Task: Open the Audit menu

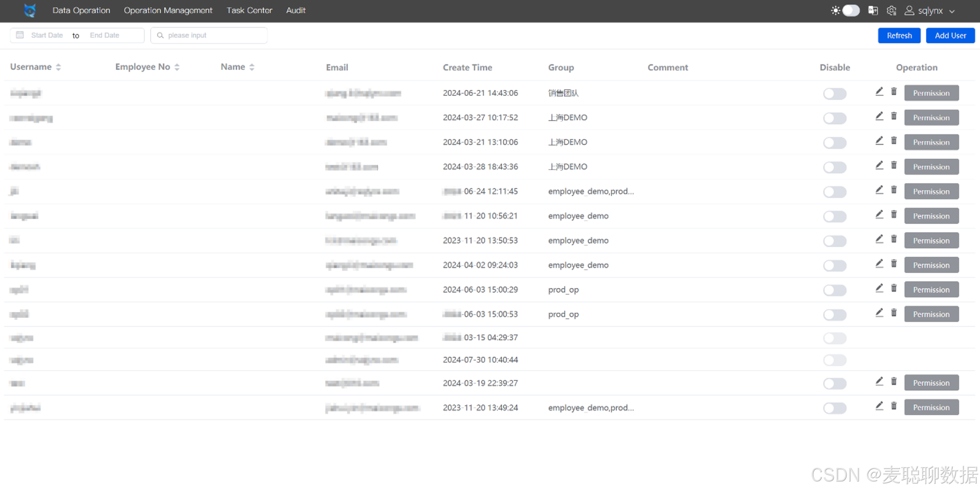Action: click(295, 10)
